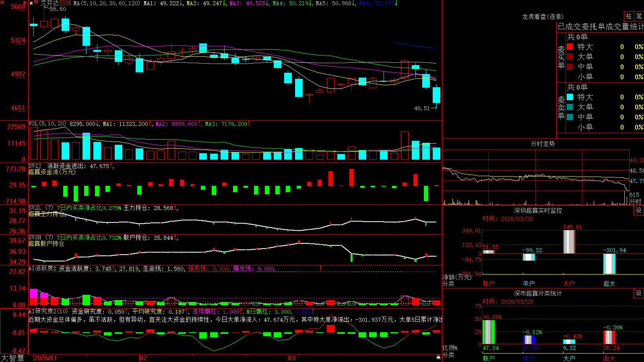Viewport: 644px width, 362px height.
Task: Click teal 中单 sell order swatch
Action: 570,117
